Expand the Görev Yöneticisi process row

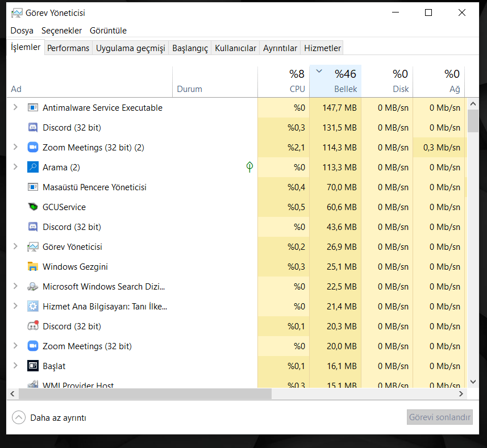click(x=15, y=246)
